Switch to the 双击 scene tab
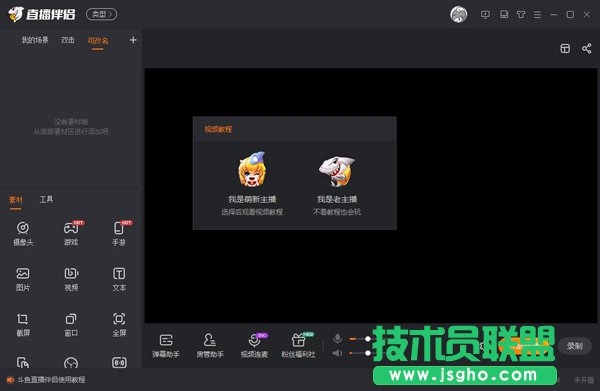The image size is (600, 391). (x=67, y=40)
